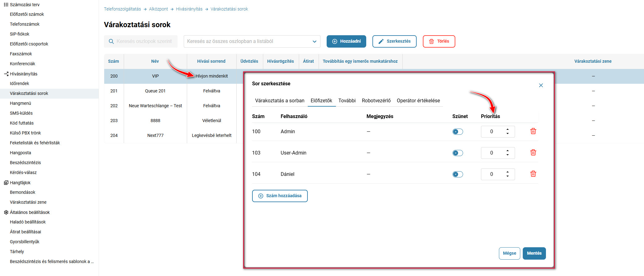Open Faxszámok in sidebar
The image size is (644, 276).
click(21, 54)
